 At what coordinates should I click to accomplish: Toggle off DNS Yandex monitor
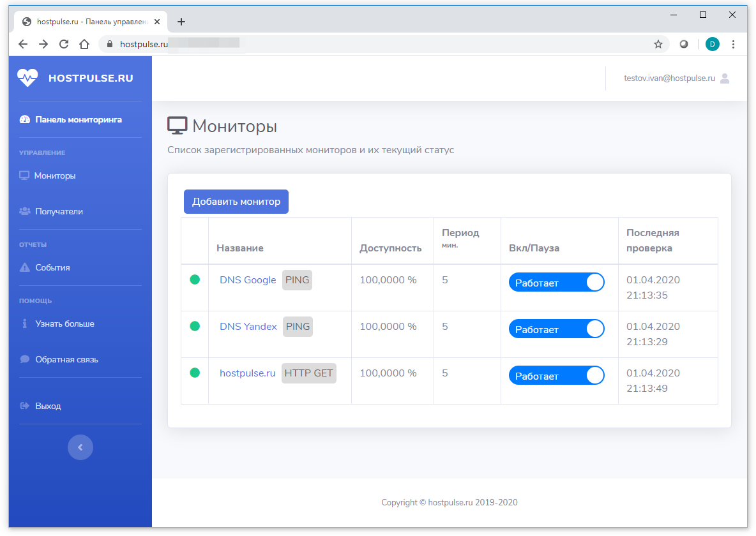tap(556, 329)
